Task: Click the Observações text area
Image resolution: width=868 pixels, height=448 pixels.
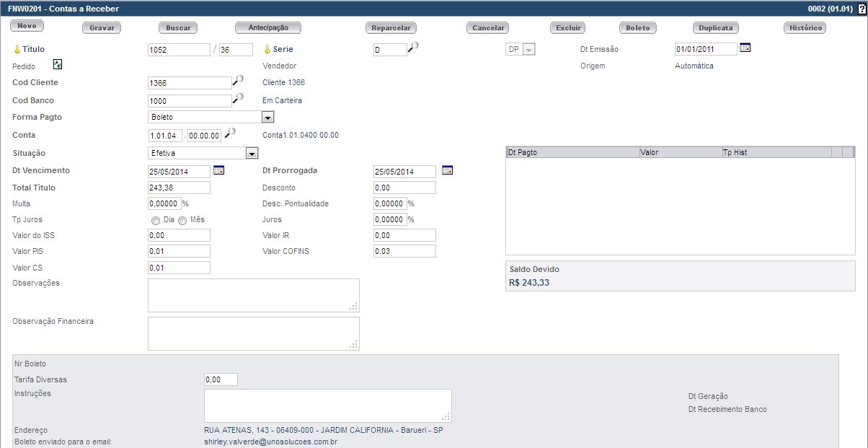Action: click(253, 295)
